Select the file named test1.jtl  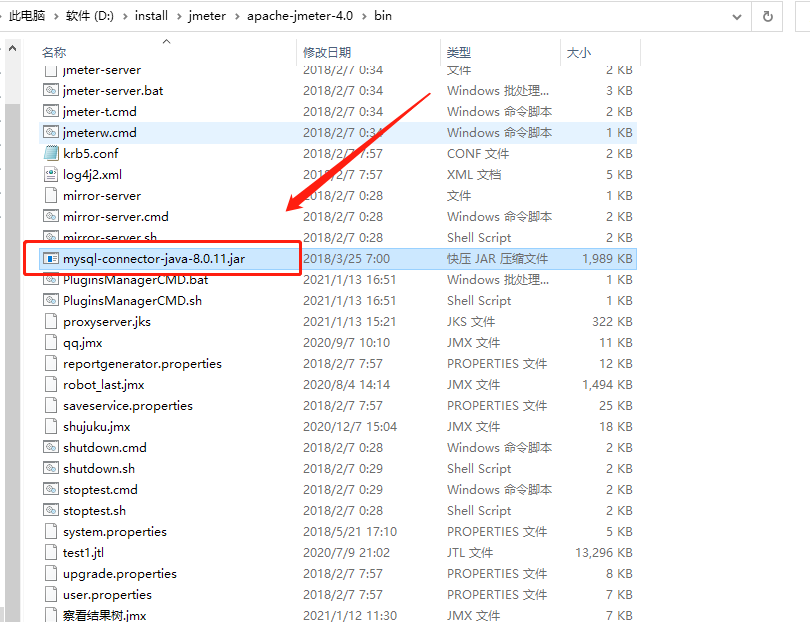[x=83, y=553]
